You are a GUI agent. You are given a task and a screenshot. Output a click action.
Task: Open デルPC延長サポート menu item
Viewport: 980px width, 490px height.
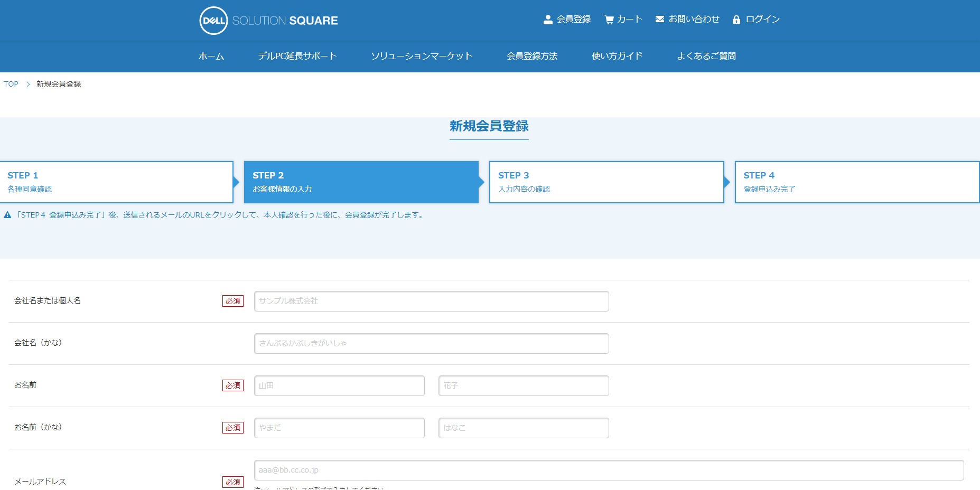coord(297,56)
